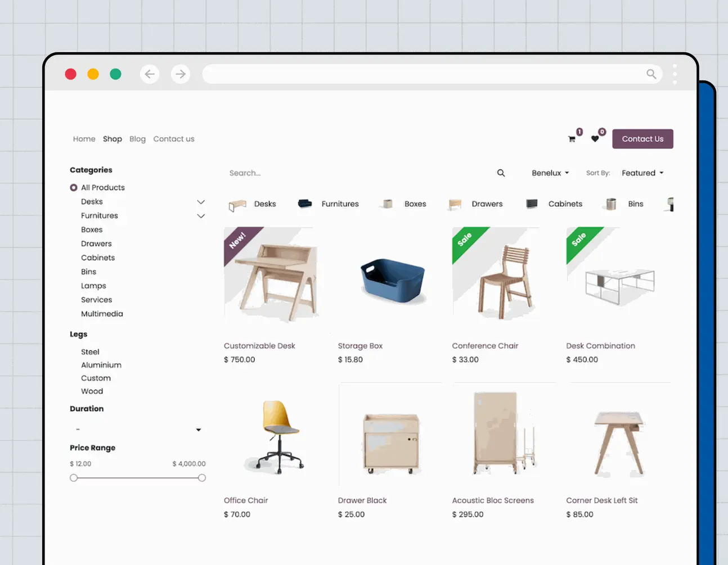Click the yellow window dot
This screenshot has height=565, width=728.
pos(93,74)
